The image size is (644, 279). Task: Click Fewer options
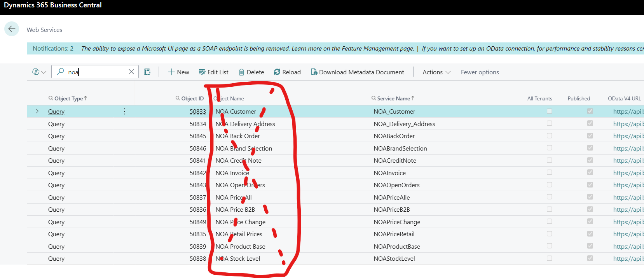480,72
